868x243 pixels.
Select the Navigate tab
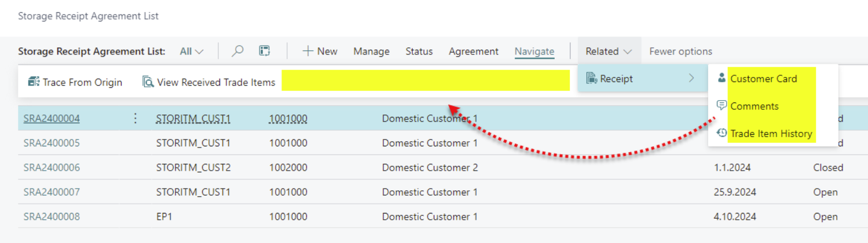click(x=534, y=51)
